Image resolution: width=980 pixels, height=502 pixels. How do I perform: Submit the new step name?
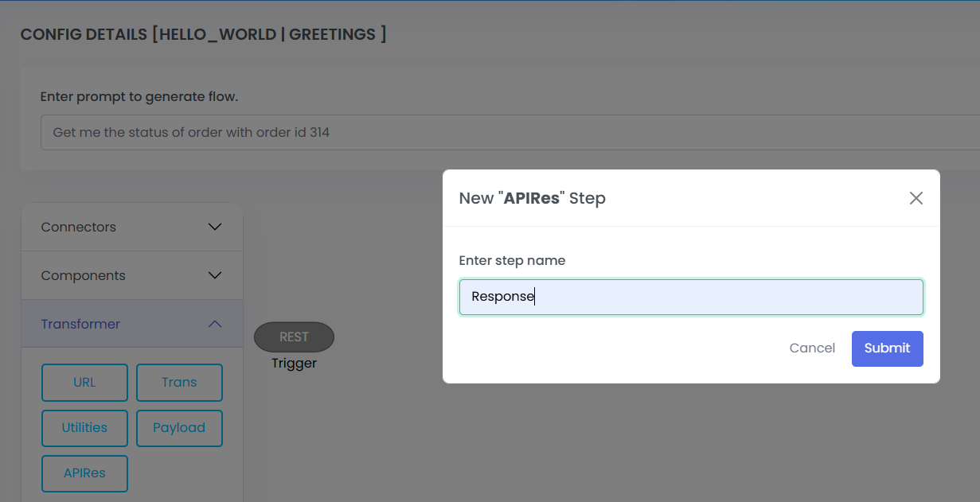click(887, 348)
